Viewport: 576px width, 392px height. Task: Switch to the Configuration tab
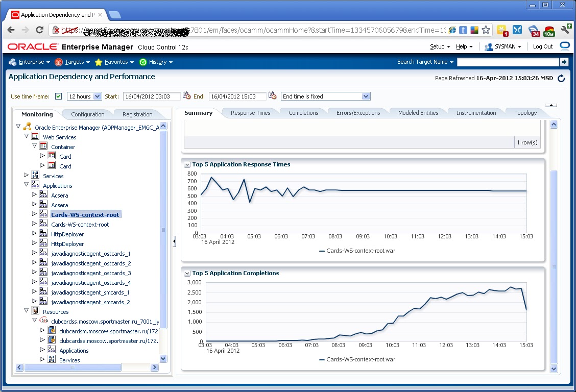tap(87, 114)
